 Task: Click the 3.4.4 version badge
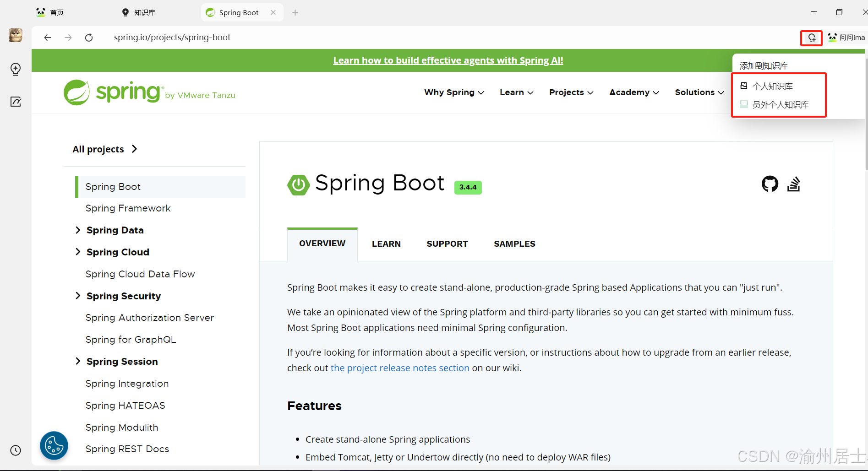468,187
